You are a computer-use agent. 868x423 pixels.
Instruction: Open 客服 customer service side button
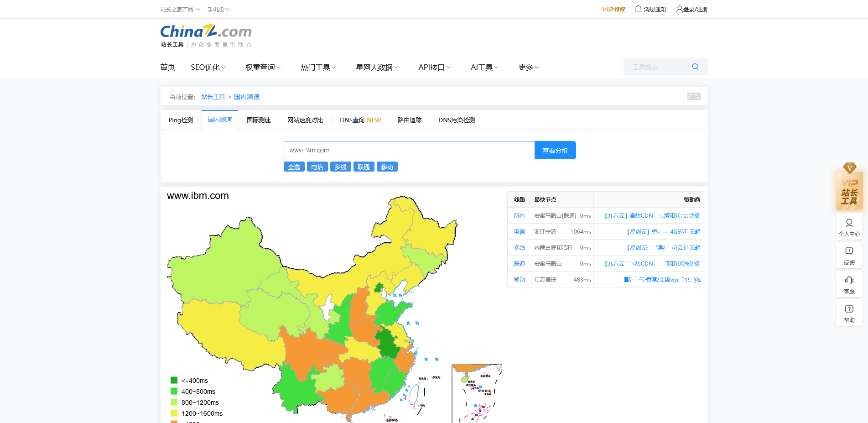pos(849,284)
